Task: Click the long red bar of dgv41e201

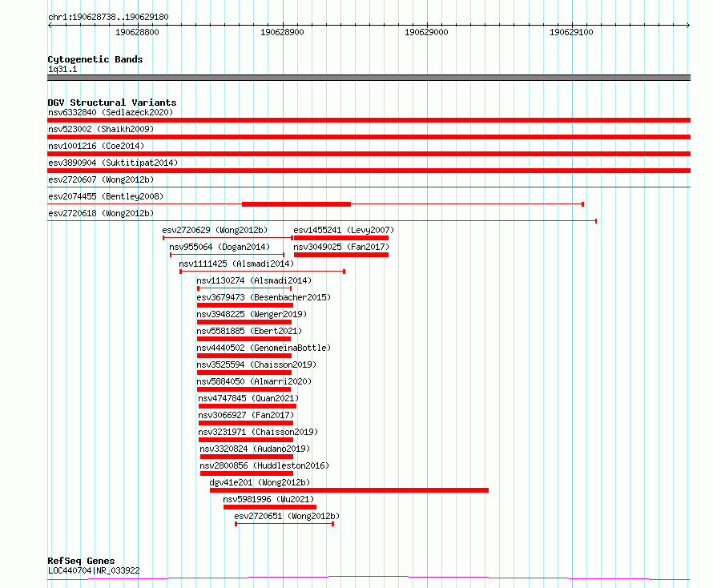Action: tap(349, 490)
